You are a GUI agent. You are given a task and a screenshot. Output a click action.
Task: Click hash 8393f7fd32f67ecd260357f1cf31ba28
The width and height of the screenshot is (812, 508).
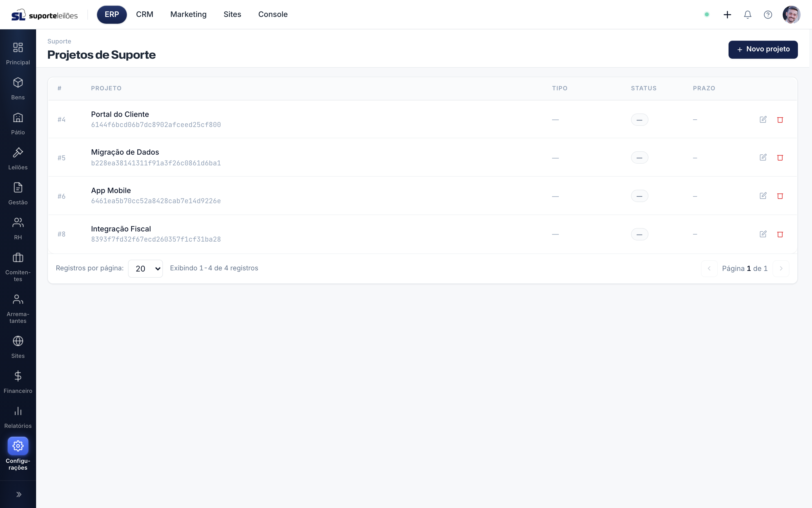[156, 239]
